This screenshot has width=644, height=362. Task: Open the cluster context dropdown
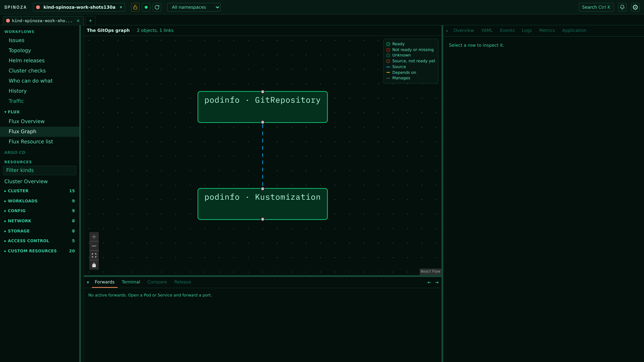(x=79, y=7)
